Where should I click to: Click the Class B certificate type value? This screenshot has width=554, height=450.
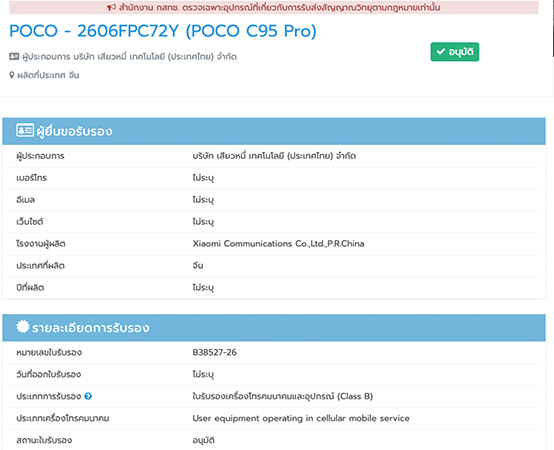point(283,396)
